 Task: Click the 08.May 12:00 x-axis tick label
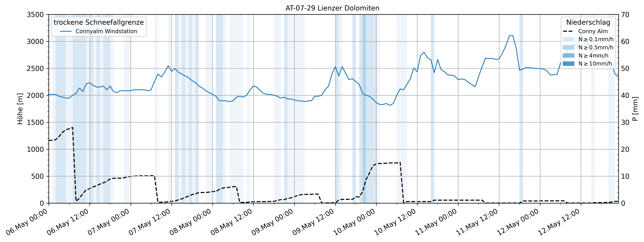click(231, 222)
